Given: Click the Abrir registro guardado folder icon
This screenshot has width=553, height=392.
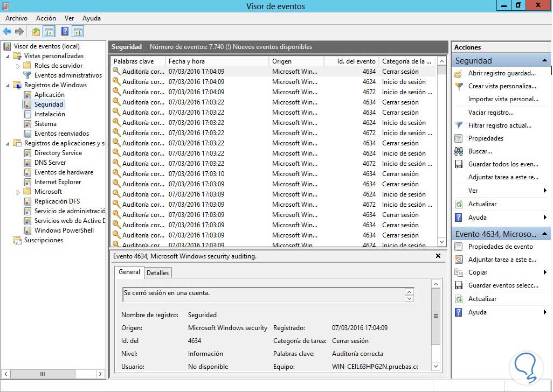Looking at the screenshot, I should click(x=459, y=74).
